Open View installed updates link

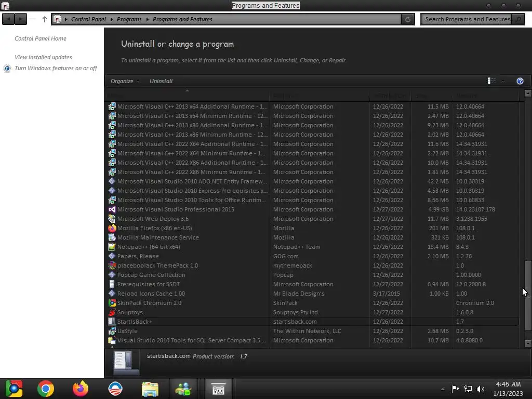point(44,57)
